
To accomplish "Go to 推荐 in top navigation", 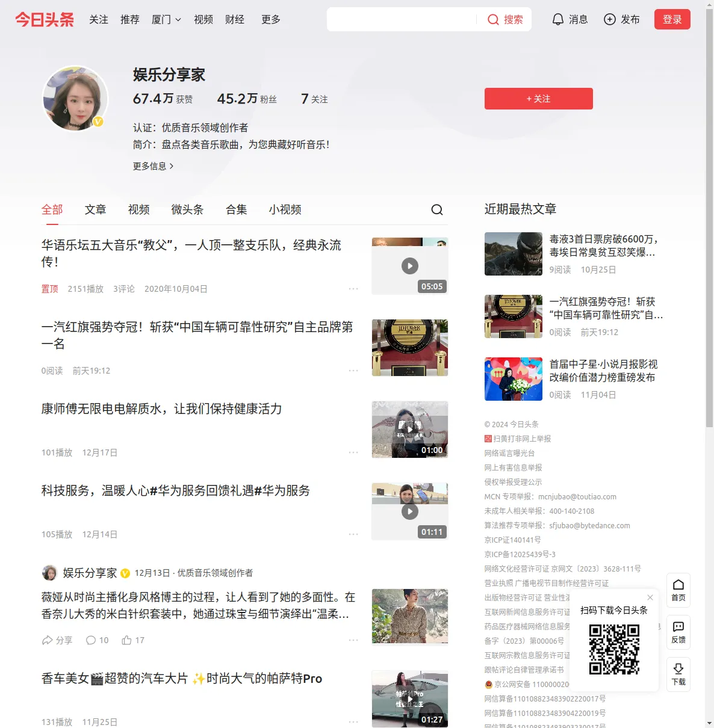I will (x=130, y=19).
